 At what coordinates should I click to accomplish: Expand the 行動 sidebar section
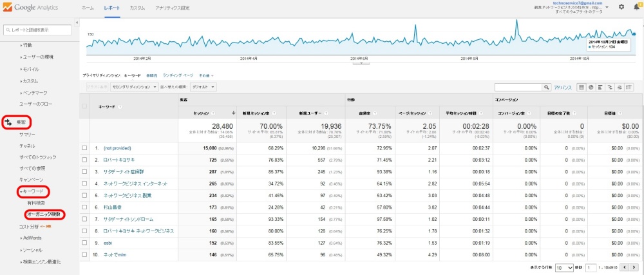tap(26, 45)
